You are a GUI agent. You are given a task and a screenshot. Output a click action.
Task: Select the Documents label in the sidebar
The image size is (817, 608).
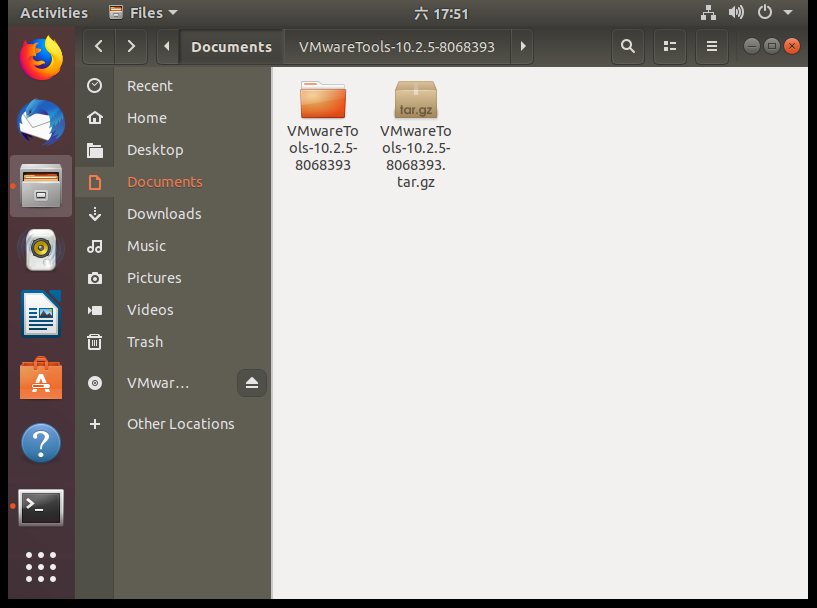165,182
